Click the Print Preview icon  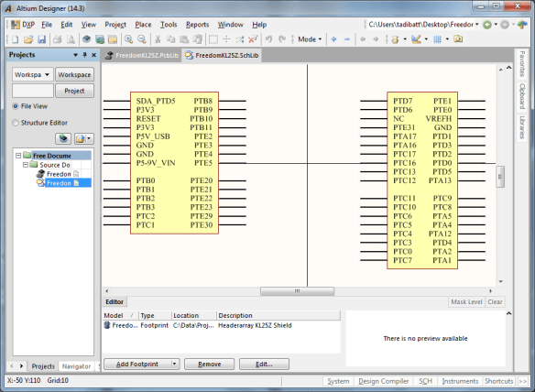(71, 39)
